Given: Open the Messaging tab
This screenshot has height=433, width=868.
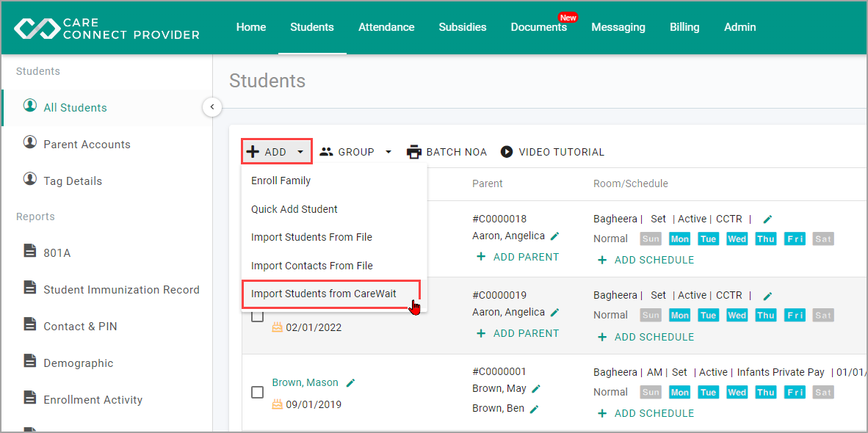Looking at the screenshot, I should pos(618,27).
